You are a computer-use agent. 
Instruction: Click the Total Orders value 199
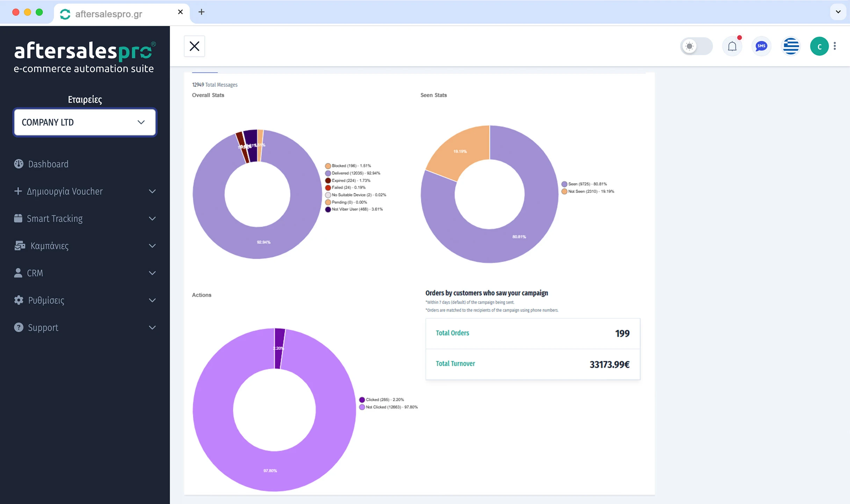point(622,333)
